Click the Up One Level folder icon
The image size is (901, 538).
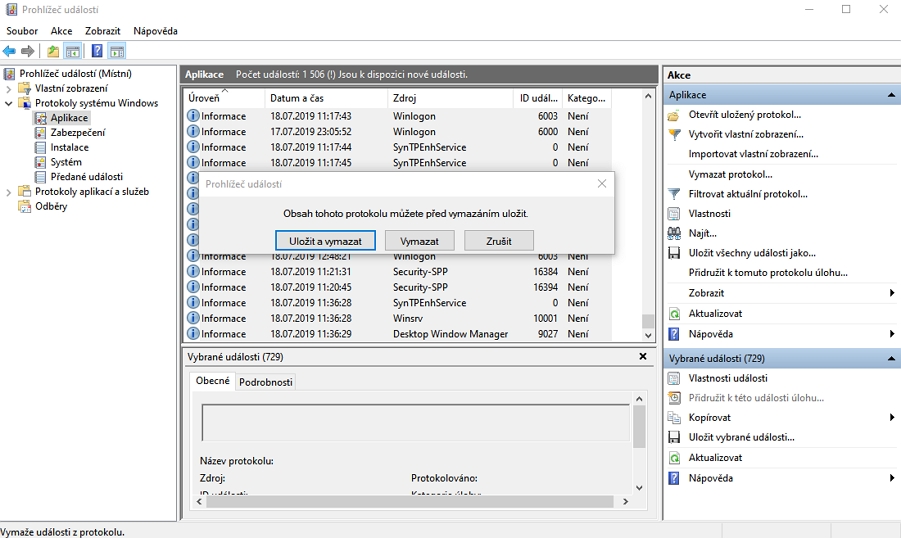53,51
